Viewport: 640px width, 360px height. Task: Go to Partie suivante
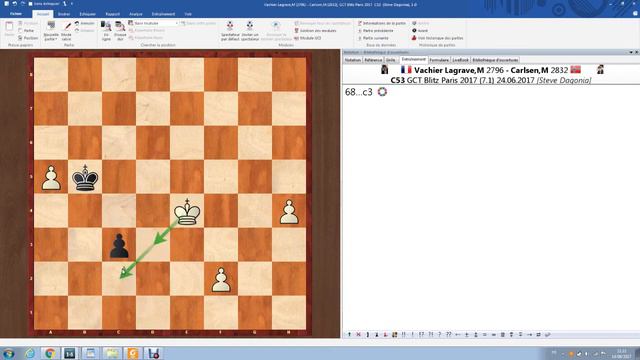pos(373,38)
